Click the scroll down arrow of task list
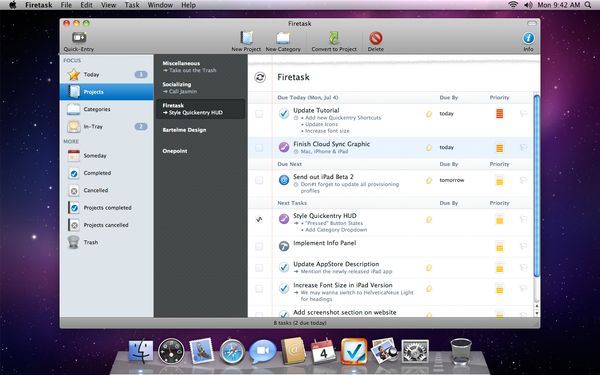The width and height of the screenshot is (600, 375). click(536, 313)
